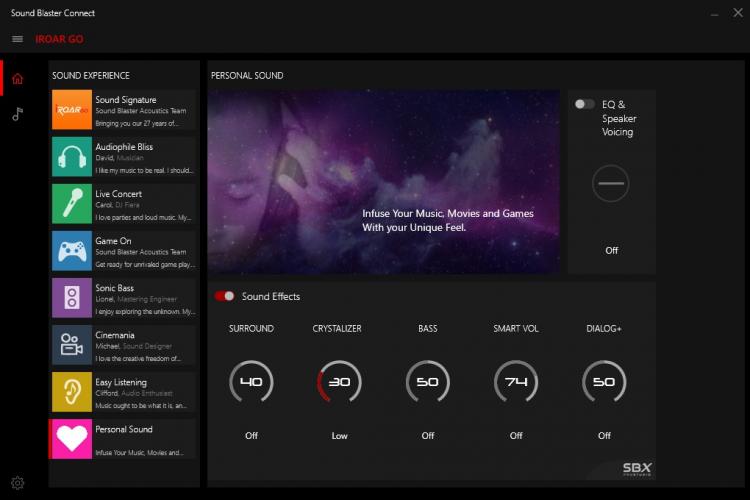Click the Surround dial showing 40
Screen dimensions: 750x500
(251, 382)
